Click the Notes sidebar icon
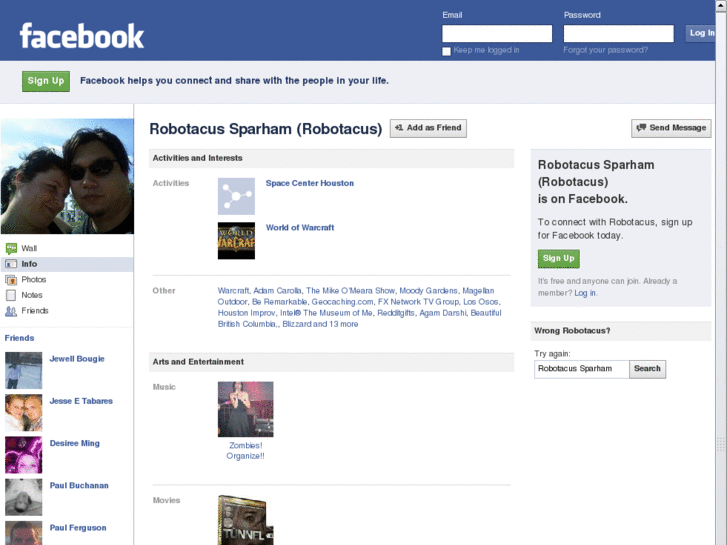This screenshot has height=545, width=727. coord(11,295)
